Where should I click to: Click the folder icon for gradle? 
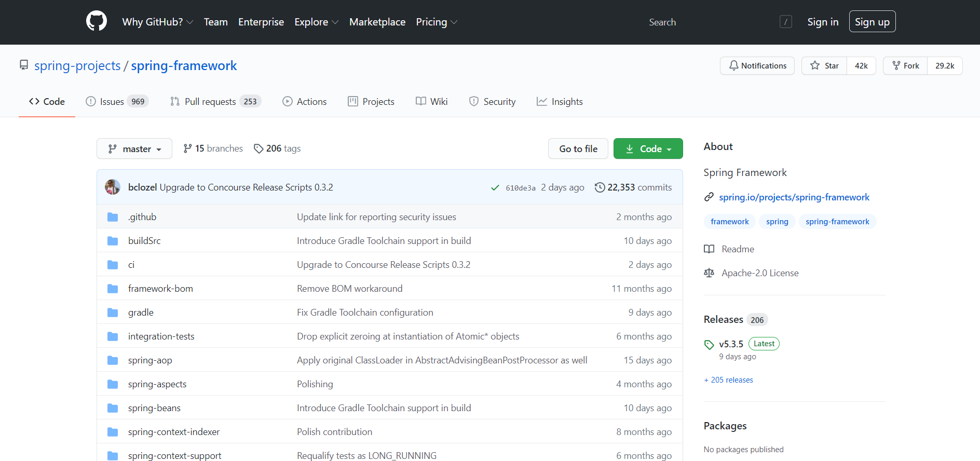pyautogui.click(x=113, y=313)
